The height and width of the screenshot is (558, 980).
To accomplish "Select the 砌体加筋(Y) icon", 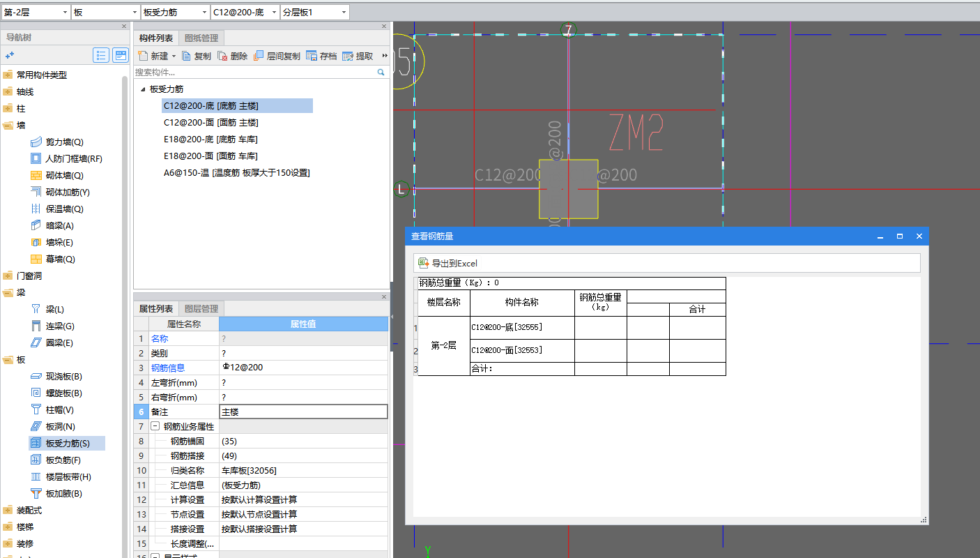I will pos(36,192).
